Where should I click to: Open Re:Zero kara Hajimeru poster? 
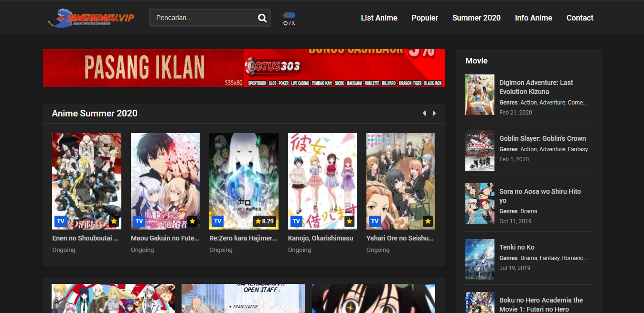244,181
